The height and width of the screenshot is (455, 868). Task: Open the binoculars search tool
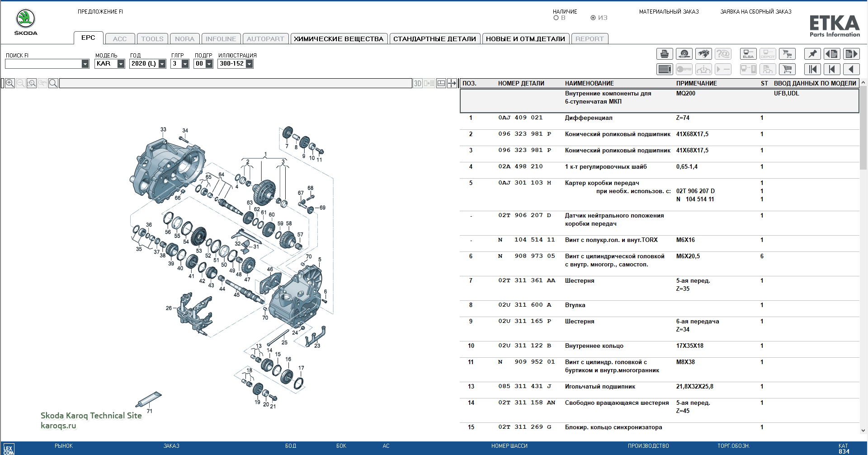coord(703,54)
